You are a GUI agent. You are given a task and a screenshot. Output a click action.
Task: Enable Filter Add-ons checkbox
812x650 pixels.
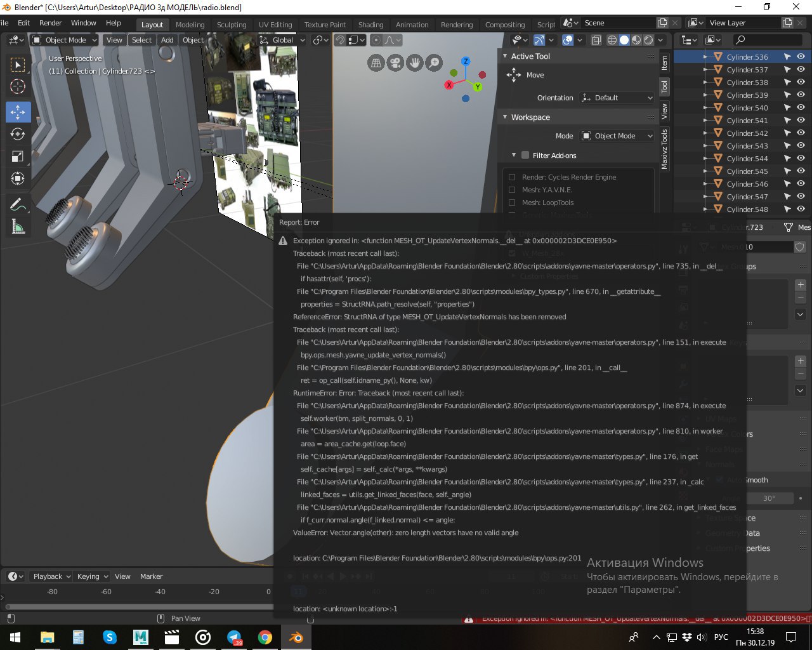(525, 155)
